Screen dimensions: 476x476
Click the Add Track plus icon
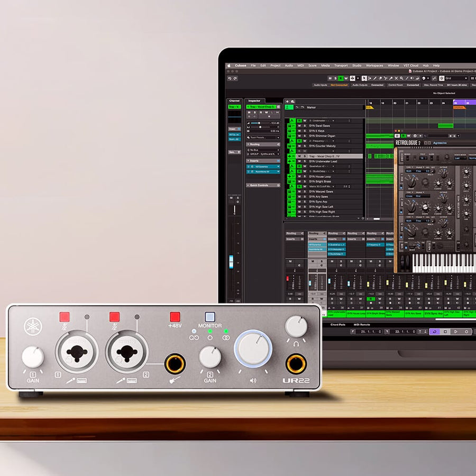[287, 102]
